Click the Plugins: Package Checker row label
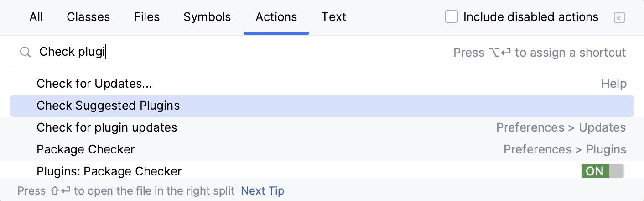Screen dimensions: 644x201 [109, 171]
